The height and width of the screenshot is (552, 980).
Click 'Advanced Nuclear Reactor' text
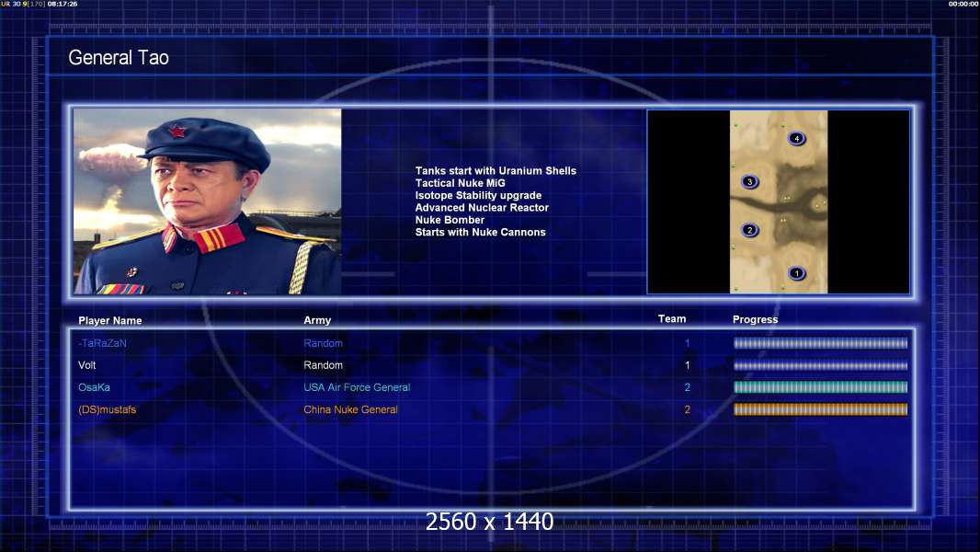[482, 208]
